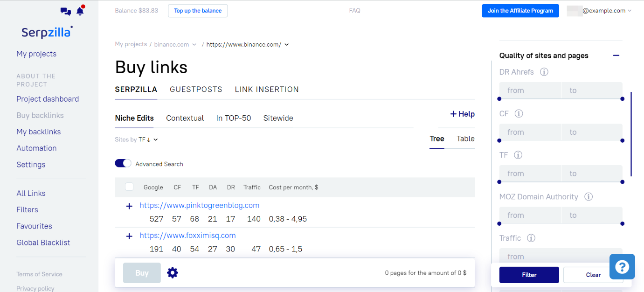Image resolution: width=644 pixels, height=292 pixels.
Task: Open My backlinks in sidebar
Action: (39, 132)
